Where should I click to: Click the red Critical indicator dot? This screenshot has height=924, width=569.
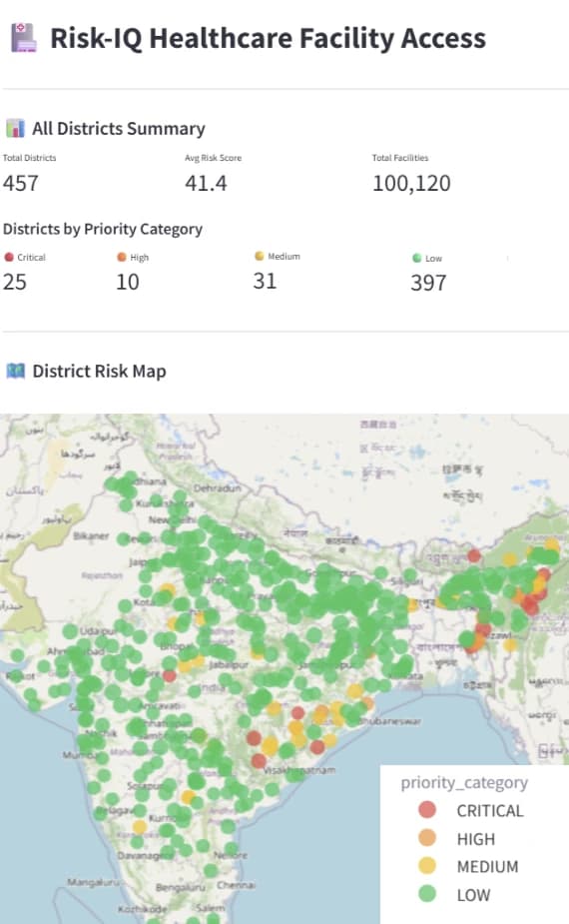(9, 257)
